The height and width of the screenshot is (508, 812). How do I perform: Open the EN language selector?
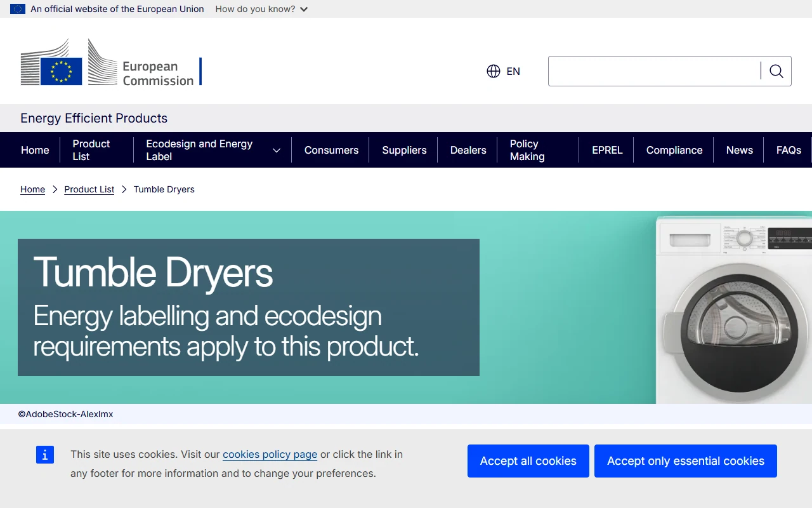pyautogui.click(x=504, y=71)
